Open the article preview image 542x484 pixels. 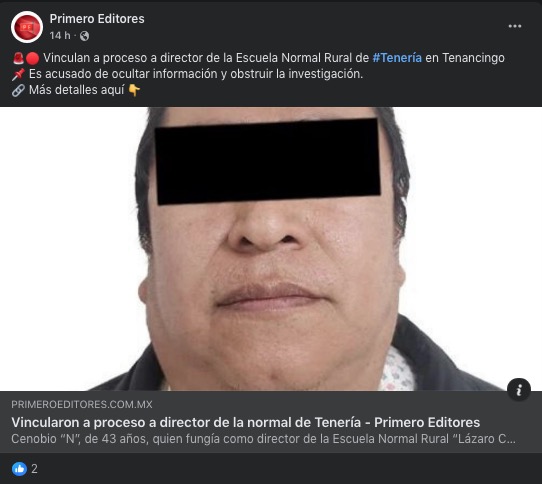click(271, 249)
